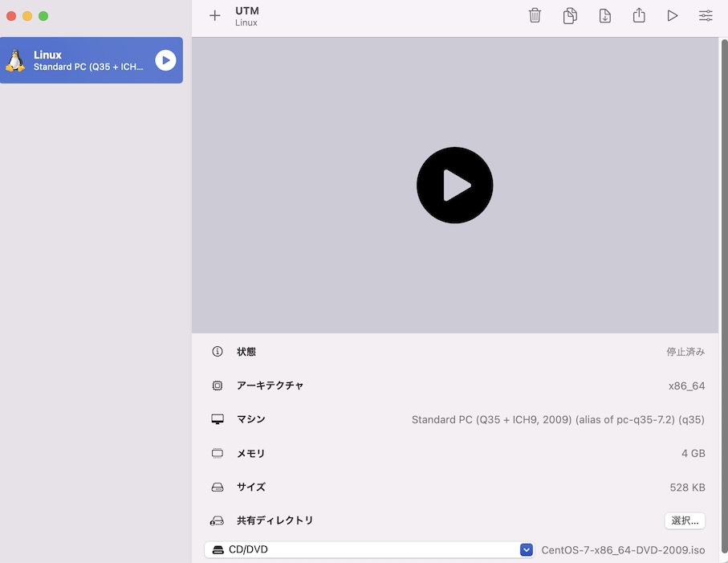
Task: Click the メモリ label
Action: 250,454
